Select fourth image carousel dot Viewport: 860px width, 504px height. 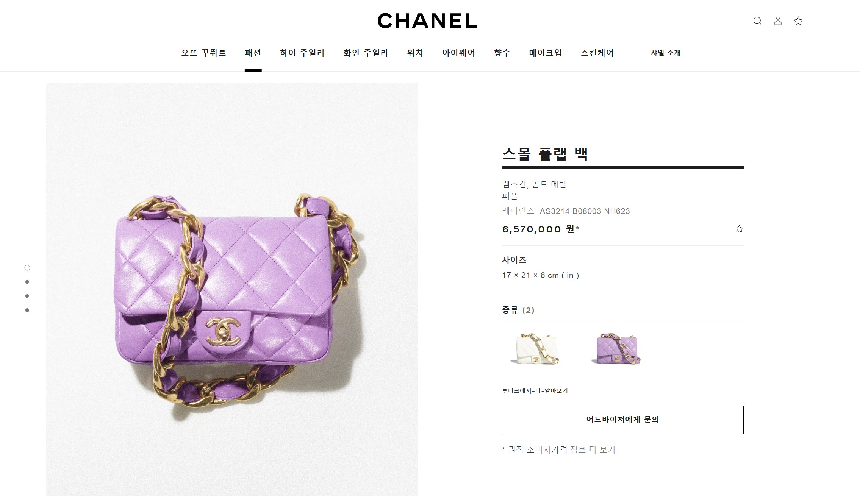pos(27,310)
